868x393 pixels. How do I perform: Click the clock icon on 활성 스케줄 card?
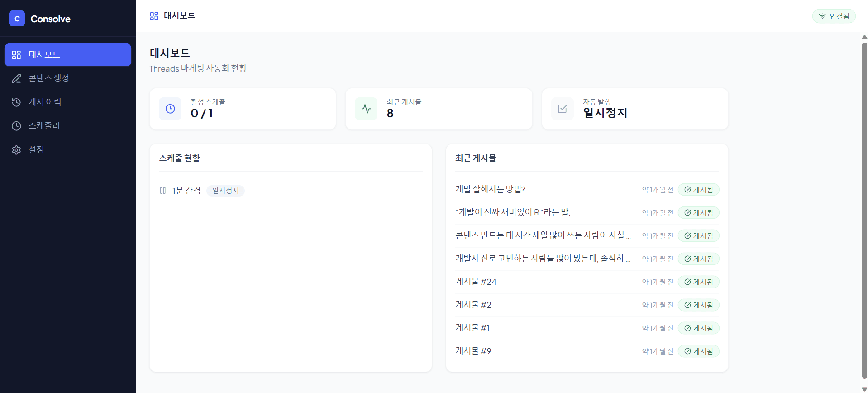(x=170, y=109)
